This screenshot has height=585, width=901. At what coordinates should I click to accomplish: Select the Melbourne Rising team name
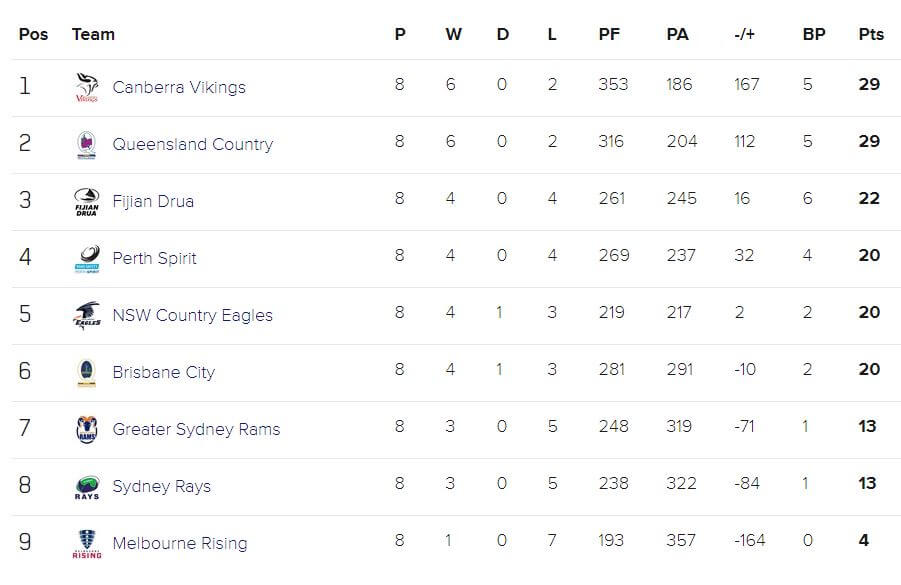point(180,544)
